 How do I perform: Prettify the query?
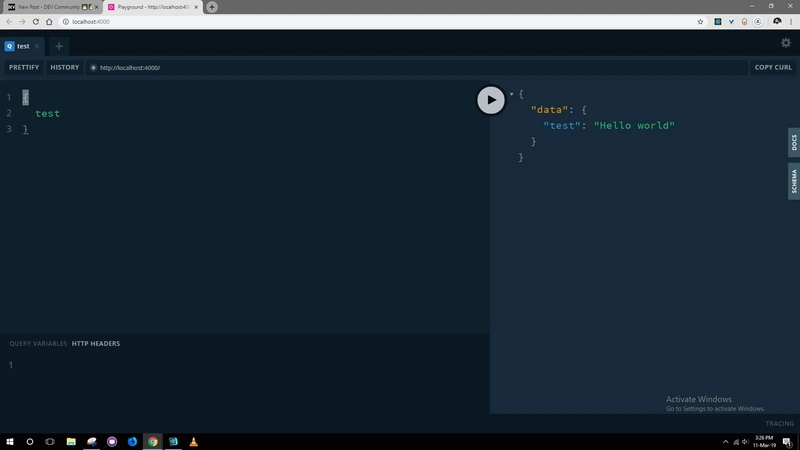coord(24,67)
